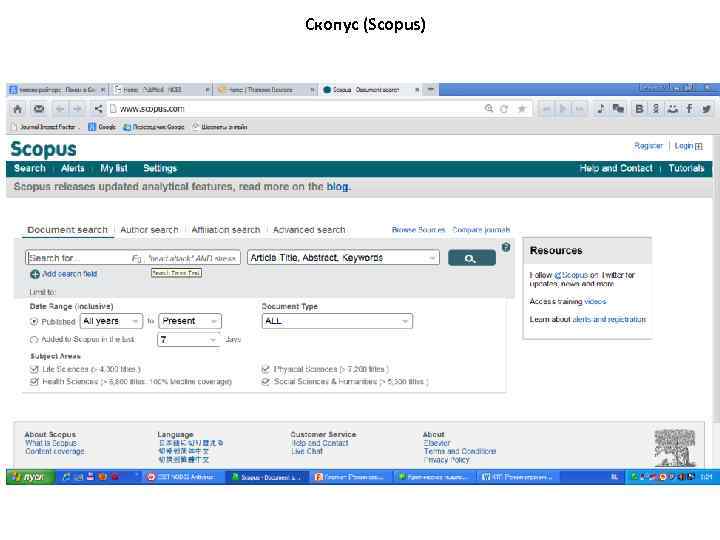Open the Tutorials link
720x540 pixels.
(x=686, y=169)
